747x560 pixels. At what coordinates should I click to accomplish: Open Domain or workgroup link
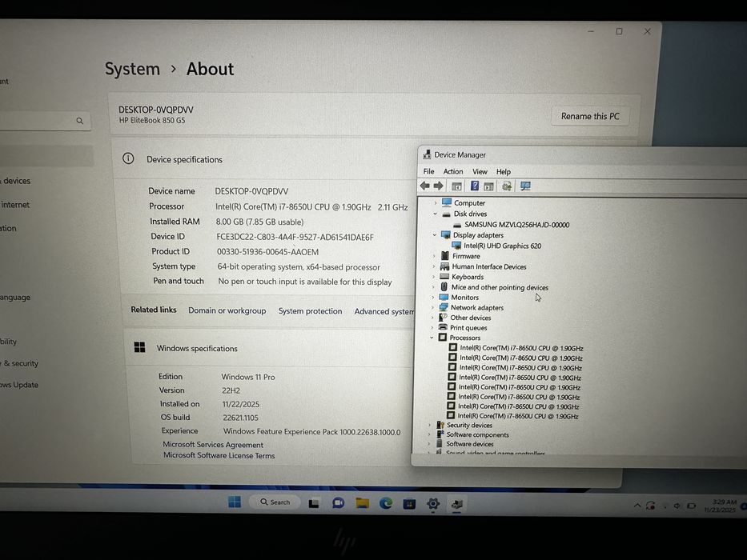tap(227, 310)
